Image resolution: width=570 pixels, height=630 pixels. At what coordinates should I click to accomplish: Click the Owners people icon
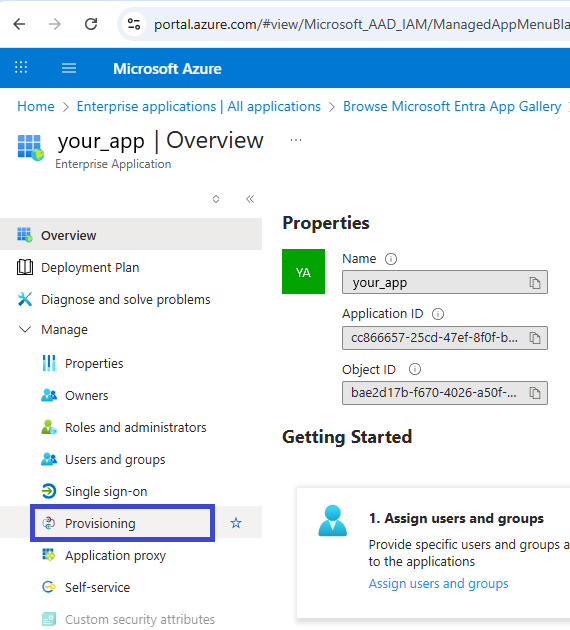(x=49, y=395)
